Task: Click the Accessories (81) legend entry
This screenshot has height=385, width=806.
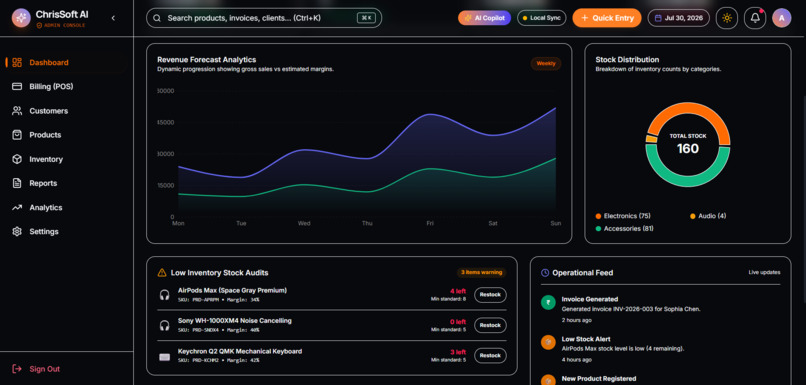Action: click(x=625, y=229)
